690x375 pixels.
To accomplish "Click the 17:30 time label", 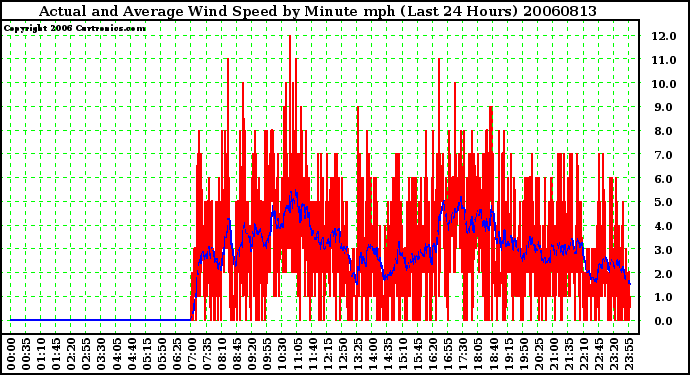I will coord(462,354).
